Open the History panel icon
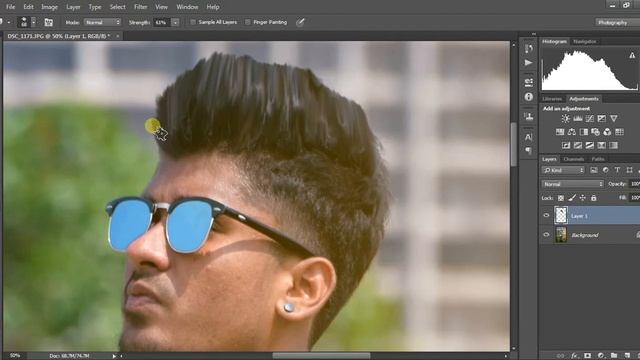Image resolution: width=640 pixels, height=360 pixels. pos(529,48)
